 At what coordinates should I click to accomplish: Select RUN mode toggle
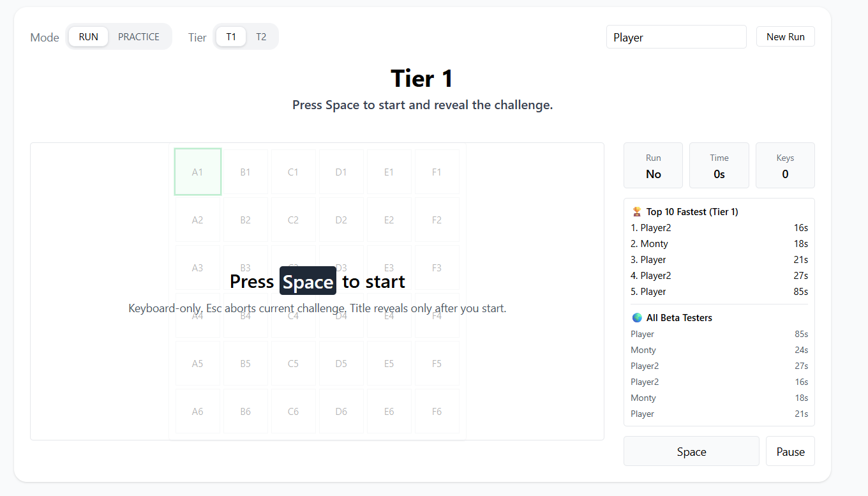[x=89, y=37]
